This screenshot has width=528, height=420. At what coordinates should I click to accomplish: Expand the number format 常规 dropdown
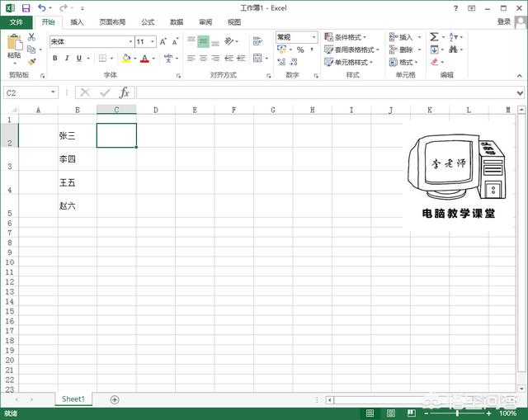313,37
